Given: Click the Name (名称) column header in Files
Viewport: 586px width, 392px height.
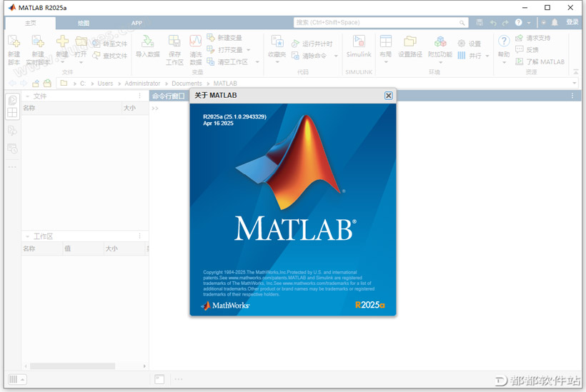Looking at the screenshot, I should click(x=71, y=108).
